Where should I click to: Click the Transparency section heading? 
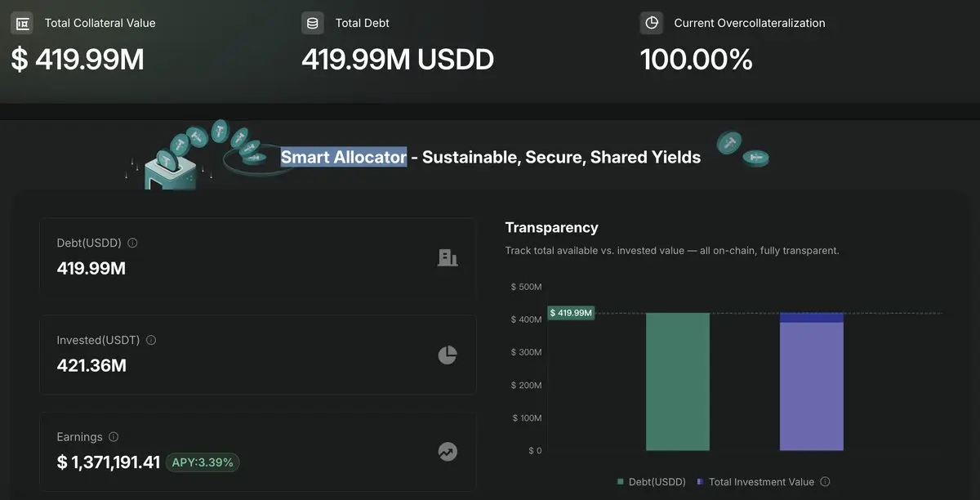pyautogui.click(x=551, y=227)
